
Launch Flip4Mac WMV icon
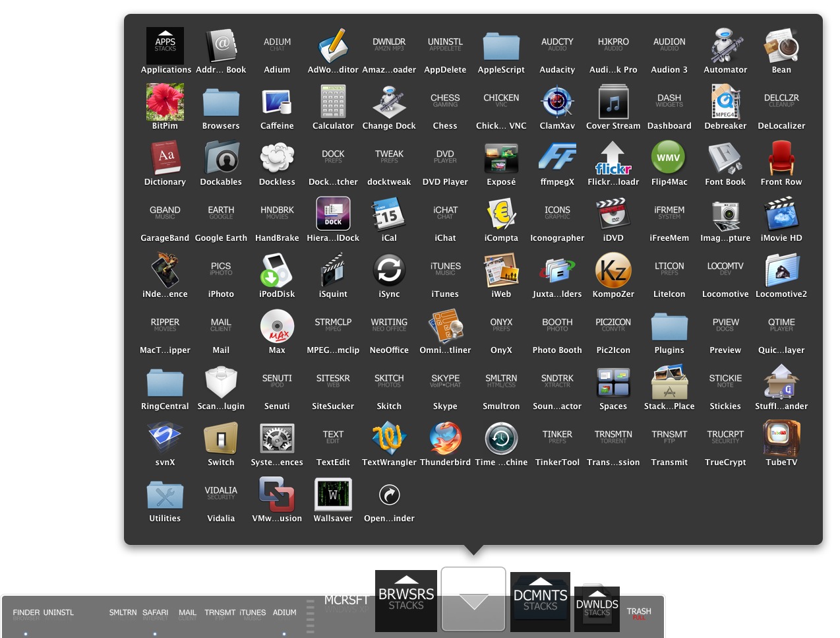point(669,158)
